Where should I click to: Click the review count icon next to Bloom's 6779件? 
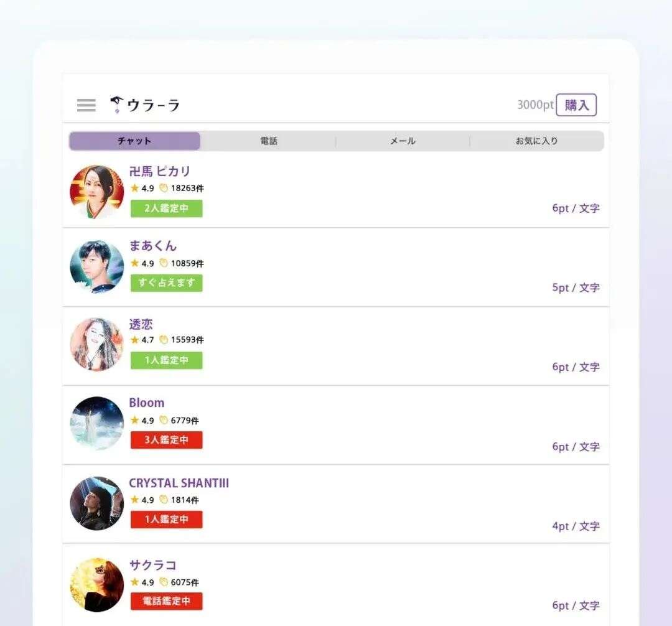coord(163,420)
